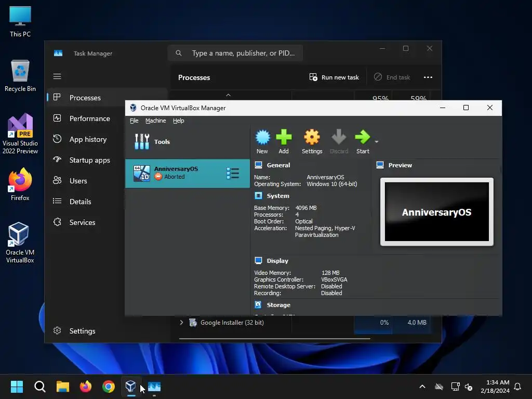The image size is (532, 399).
Task: Open the Windows Start menu
Action: (x=17, y=387)
